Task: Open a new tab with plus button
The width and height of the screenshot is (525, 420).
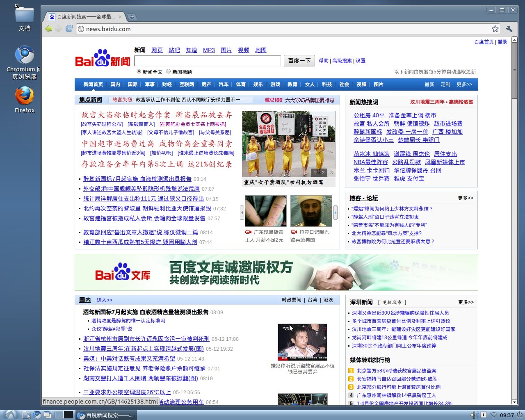Action: 132,17
